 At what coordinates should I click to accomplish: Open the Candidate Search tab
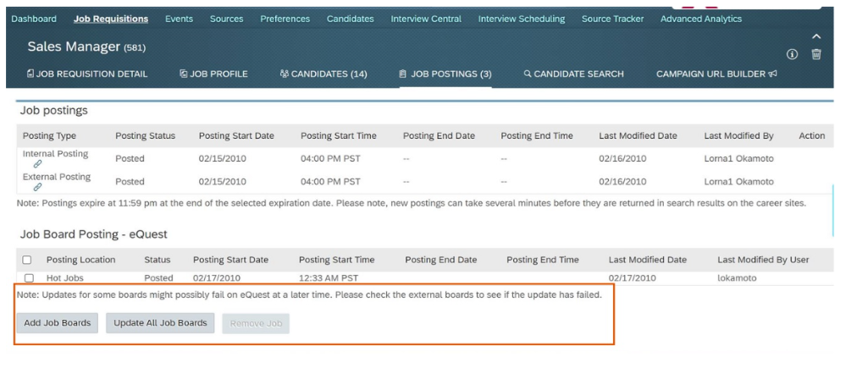(x=573, y=74)
